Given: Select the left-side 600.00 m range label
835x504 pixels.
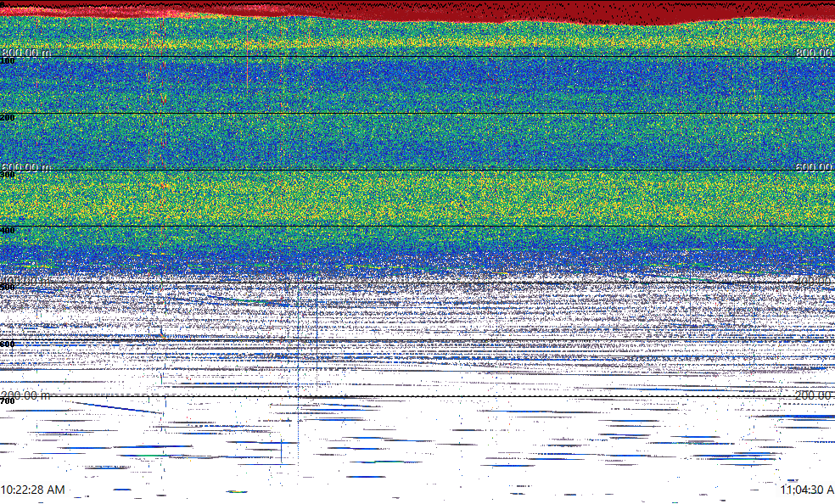Looking at the screenshot, I should click(x=25, y=167).
